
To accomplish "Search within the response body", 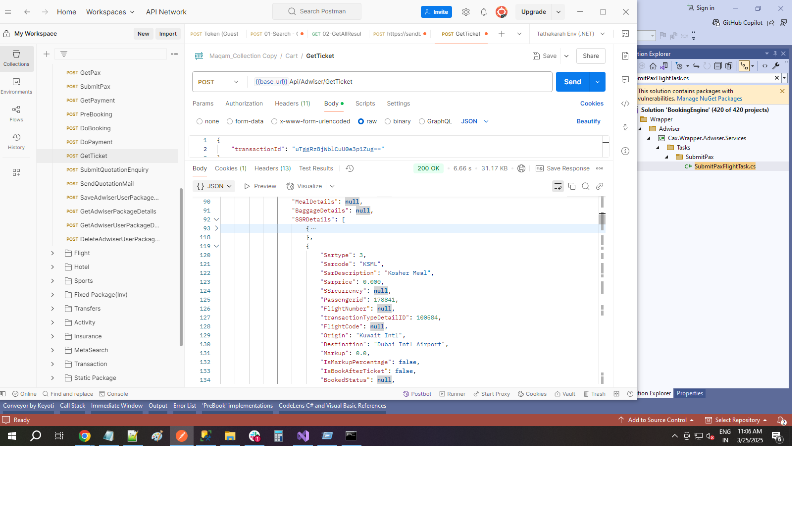I will [x=586, y=186].
